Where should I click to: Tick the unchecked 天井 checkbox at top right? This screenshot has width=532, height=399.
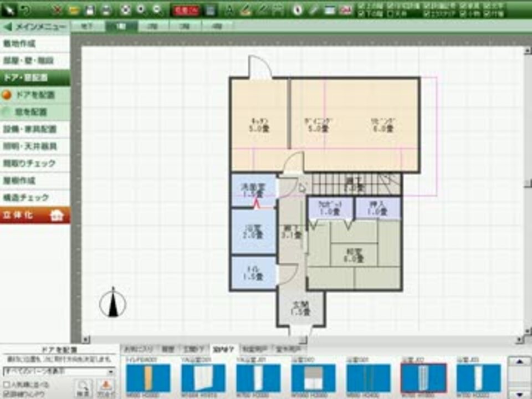391,14
